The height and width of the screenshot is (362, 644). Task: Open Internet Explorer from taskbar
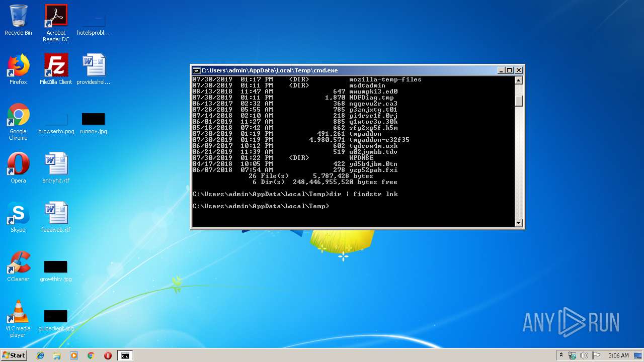coord(40,355)
